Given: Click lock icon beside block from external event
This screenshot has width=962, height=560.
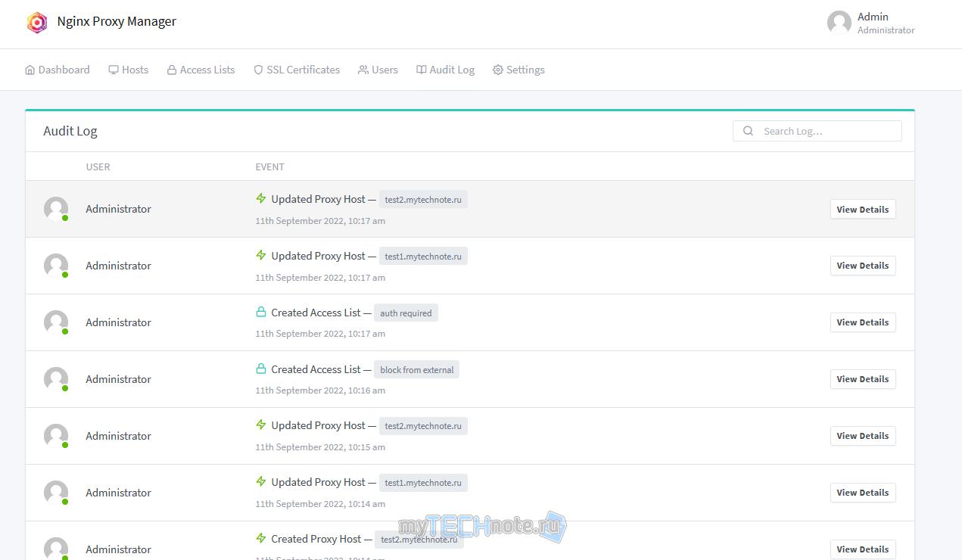Looking at the screenshot, I should 261,369.
